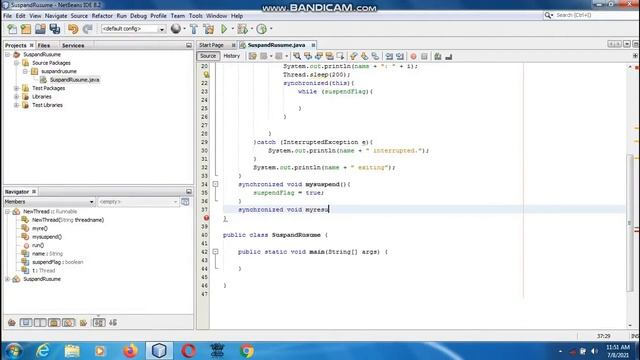Screen dimensions: 640x360
Task: Minimize the Projects panel group
Action: click(189, 45)
